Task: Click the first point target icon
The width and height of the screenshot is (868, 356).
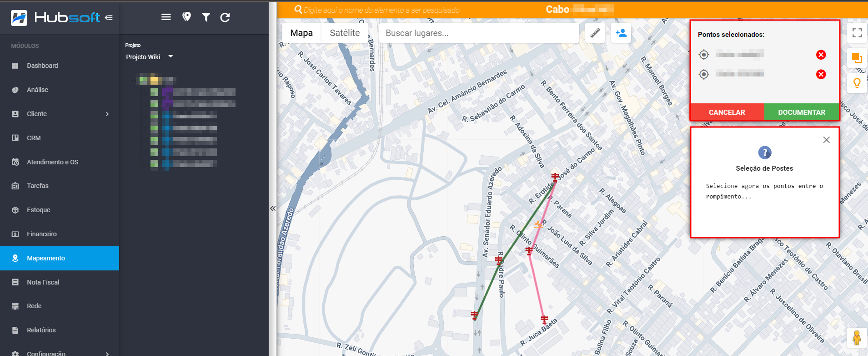Action: [x=704, y=55]
